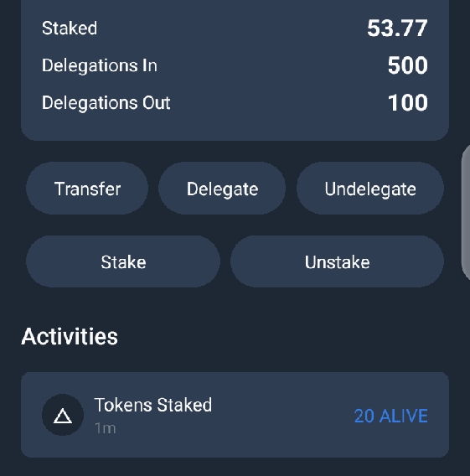Select the Staked balance label
This screenshot has width=470, height=476.
pyautogui.click(x=70, y=28)
